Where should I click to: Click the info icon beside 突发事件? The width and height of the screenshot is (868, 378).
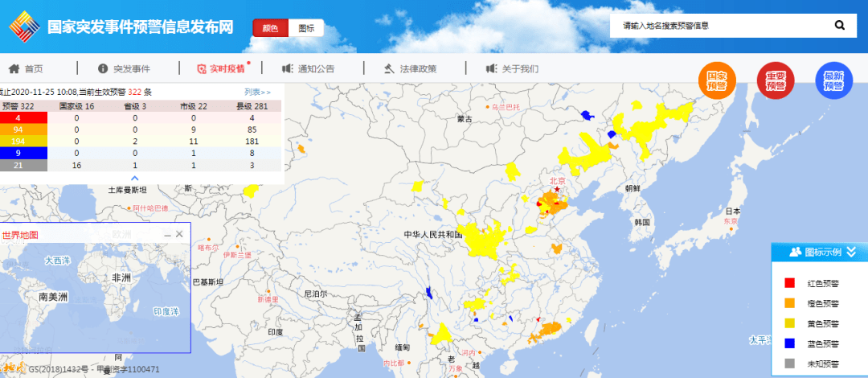(x=103, y=68)
